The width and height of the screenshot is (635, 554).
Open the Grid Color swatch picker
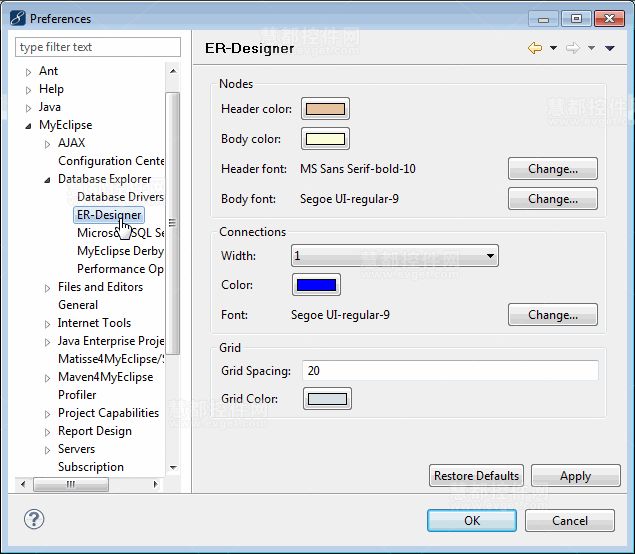tap(327, 399)
